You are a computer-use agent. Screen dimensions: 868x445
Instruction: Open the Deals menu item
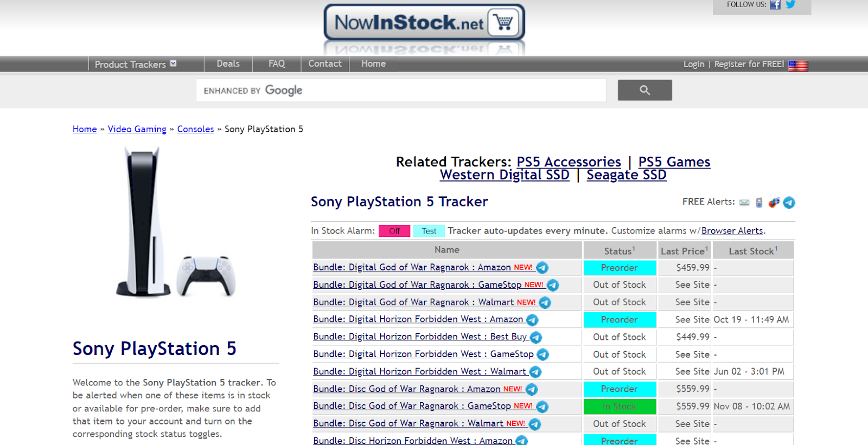pyautogui.click(x=228, y=63)
